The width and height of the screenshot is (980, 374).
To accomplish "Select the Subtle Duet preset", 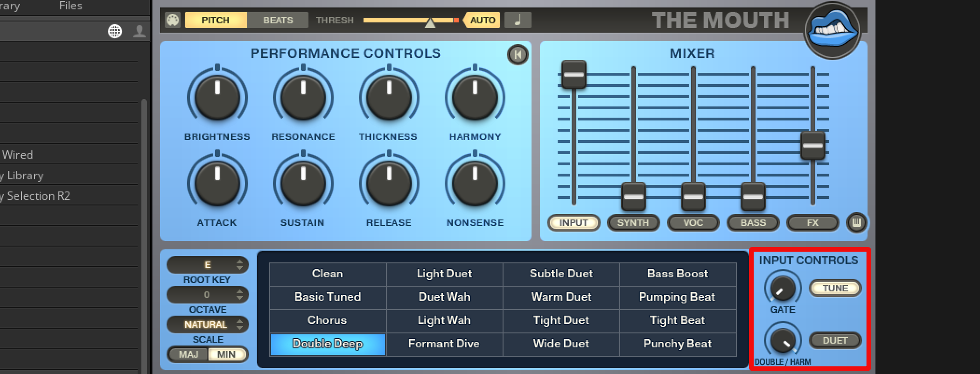I will (561, 274).
